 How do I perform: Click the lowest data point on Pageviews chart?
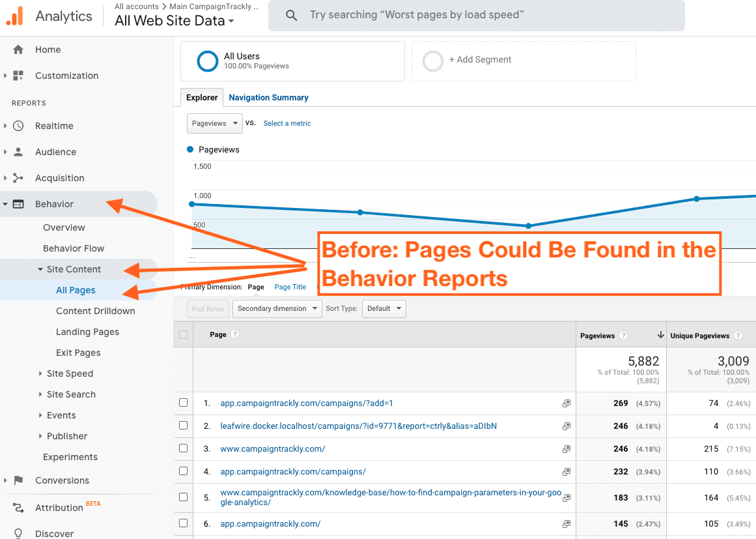pyautogui.click(x=529, y=226)
